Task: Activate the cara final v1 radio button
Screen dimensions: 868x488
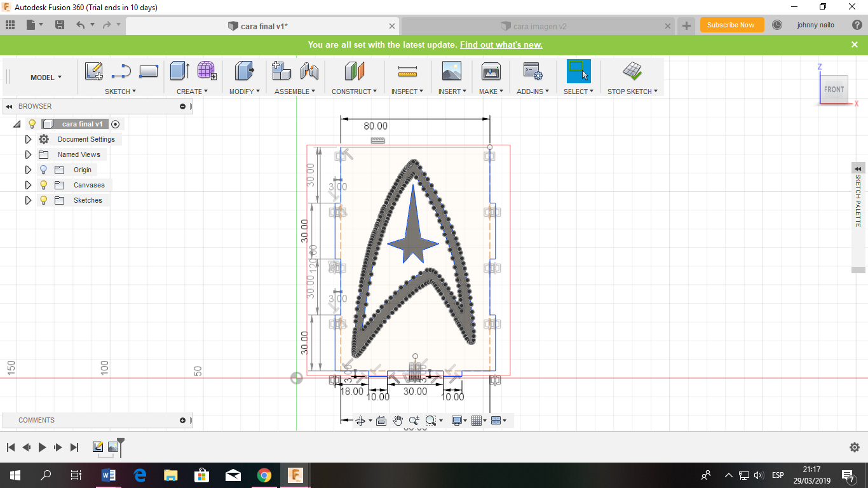Action: coord(115,124)
